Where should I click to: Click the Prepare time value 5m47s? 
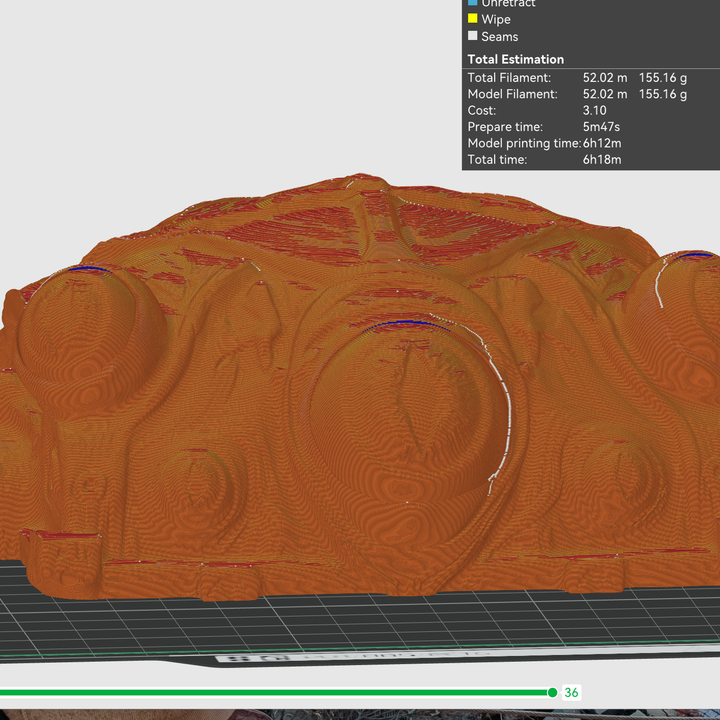tap(602, 127)
